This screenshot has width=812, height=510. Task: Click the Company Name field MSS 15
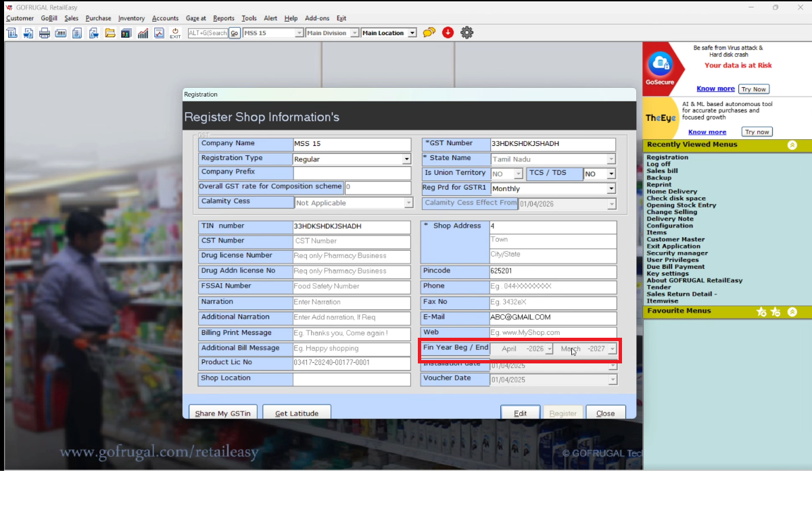[x=352, y=145]
